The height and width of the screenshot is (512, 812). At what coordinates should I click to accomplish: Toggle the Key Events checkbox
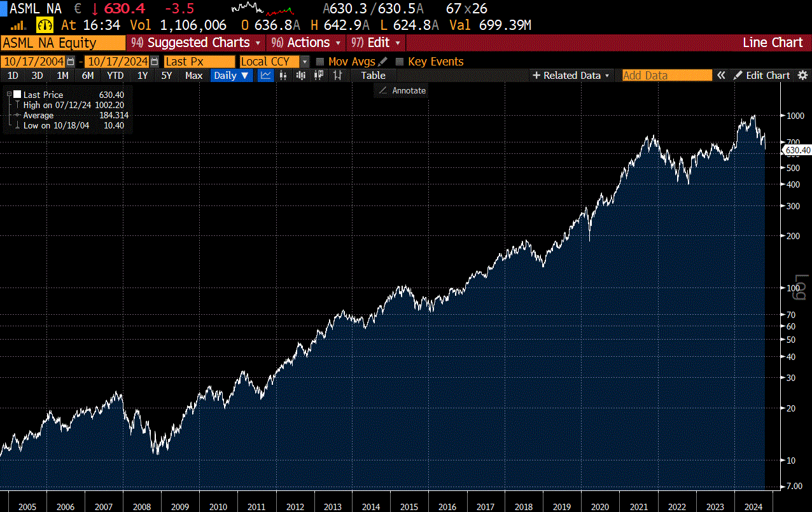coord(400,62)
